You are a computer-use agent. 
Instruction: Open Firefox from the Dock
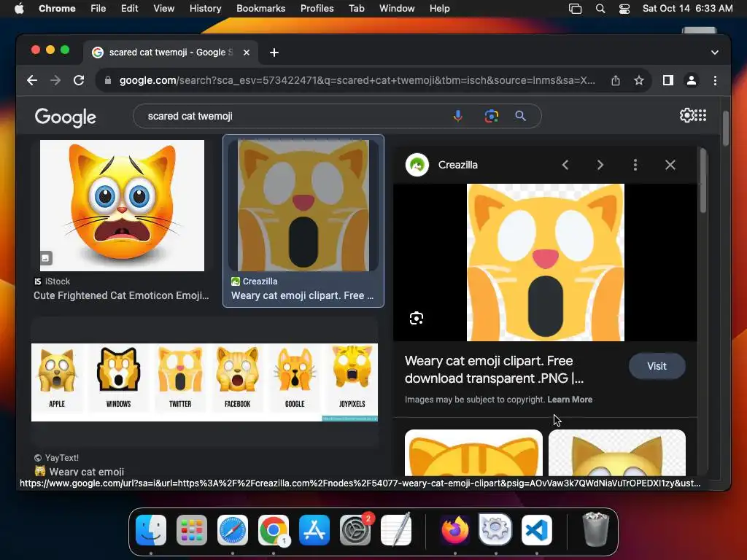tap(454, 530)
